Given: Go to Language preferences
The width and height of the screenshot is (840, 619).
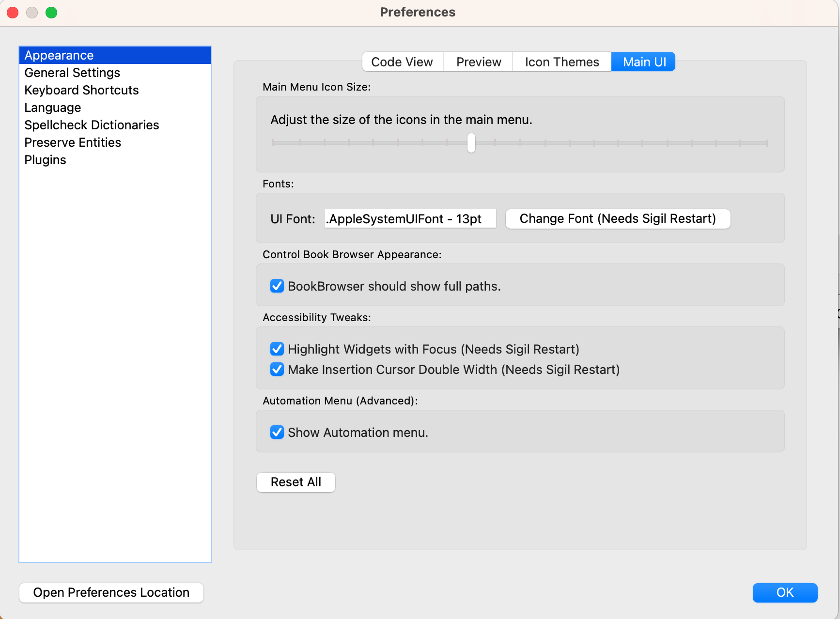Looking at the screenshot, I should (53, 108).
